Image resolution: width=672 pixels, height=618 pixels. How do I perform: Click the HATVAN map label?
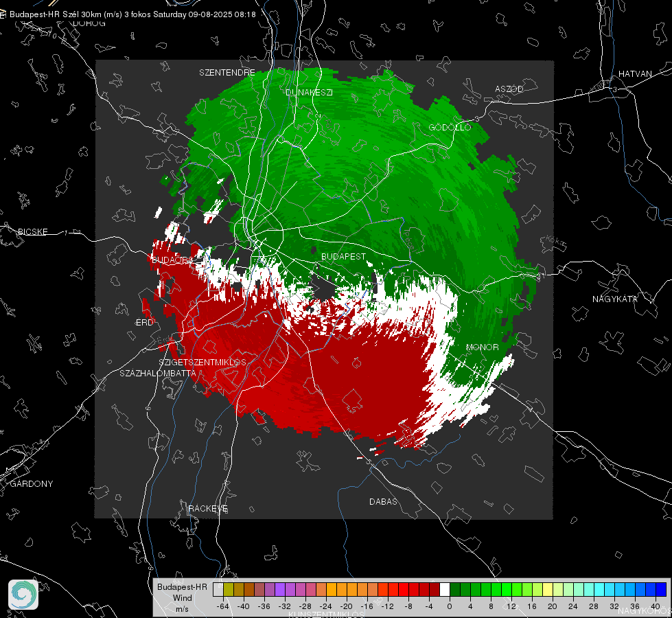click(635, 73)
